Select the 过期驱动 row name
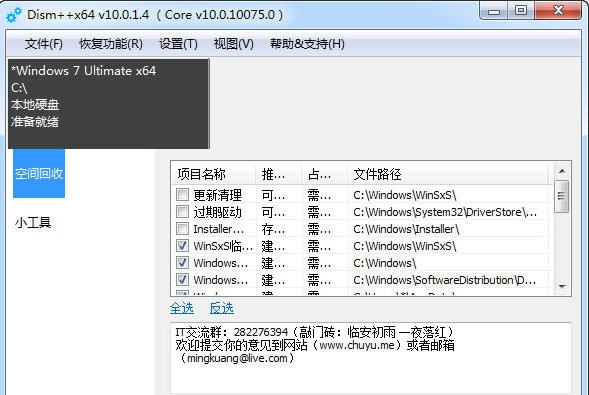This screenshot has height=395, width=589. 217,212
